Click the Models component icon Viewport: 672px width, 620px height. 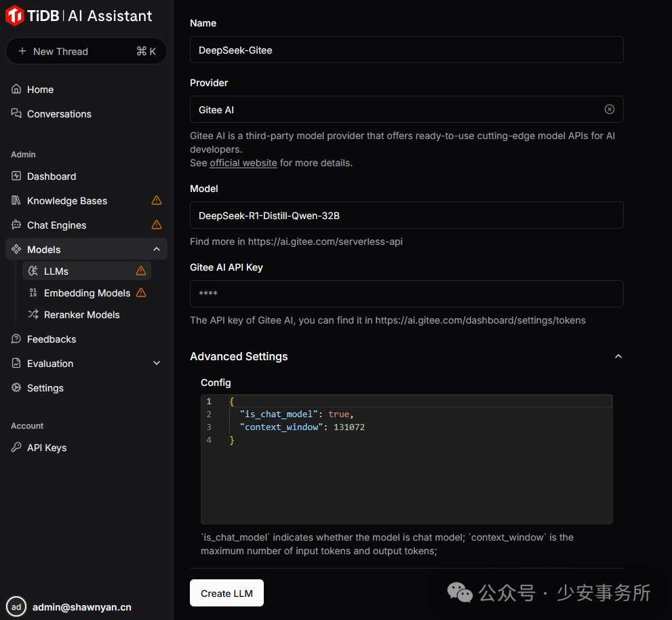(16, 250)
